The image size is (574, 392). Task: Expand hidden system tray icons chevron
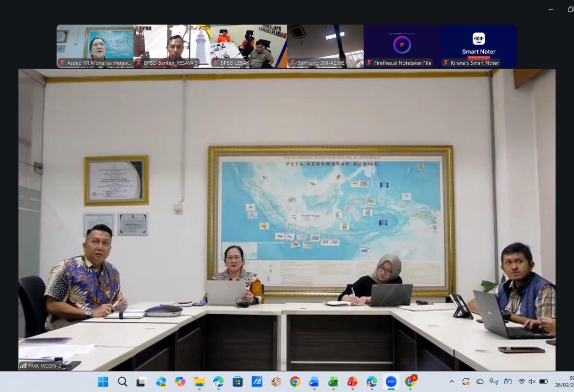coord(452,382)
